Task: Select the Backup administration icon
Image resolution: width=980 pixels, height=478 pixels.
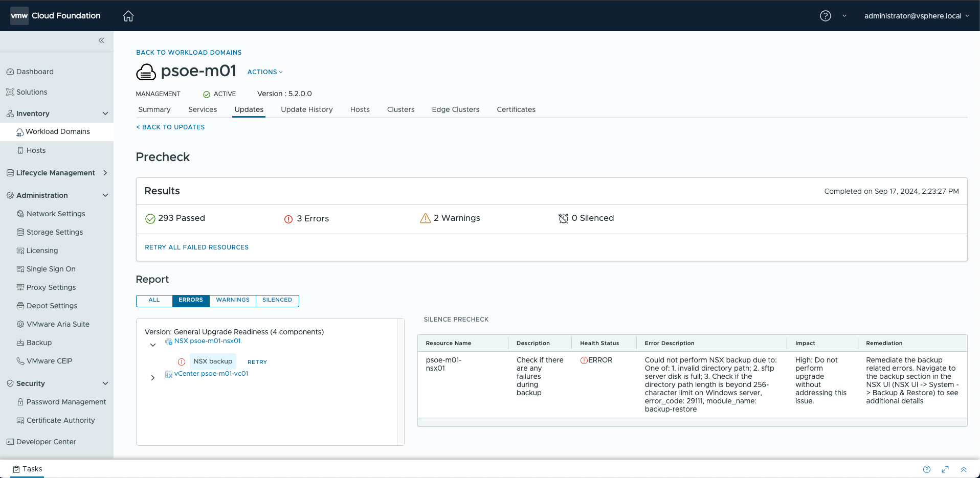Action: point(20,343)
